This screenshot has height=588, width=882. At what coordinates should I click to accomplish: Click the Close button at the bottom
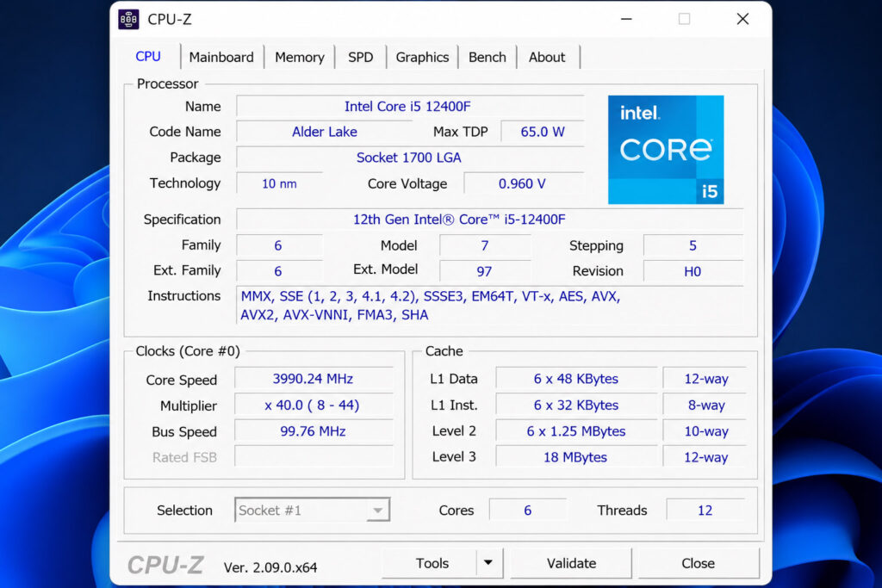[x=698, y=563]
